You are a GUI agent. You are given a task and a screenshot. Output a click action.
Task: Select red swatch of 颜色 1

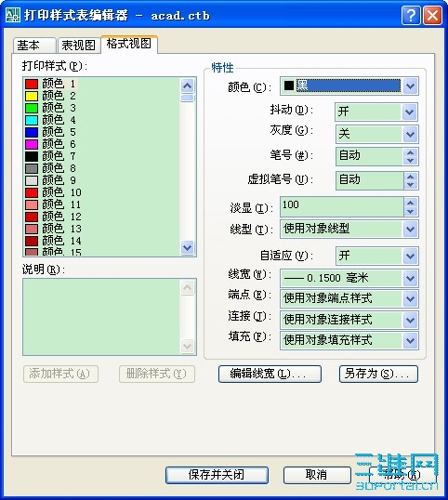(32, 85)
